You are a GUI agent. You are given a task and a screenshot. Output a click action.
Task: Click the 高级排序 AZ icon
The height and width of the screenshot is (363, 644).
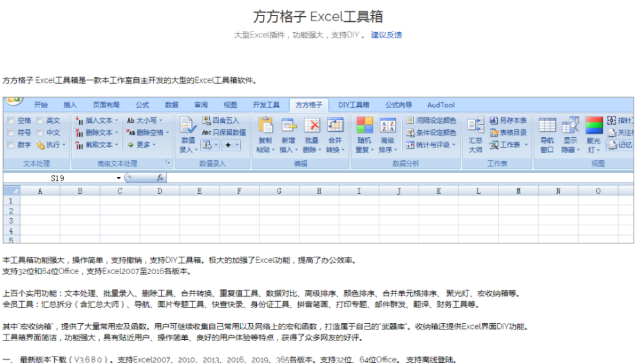387,126
